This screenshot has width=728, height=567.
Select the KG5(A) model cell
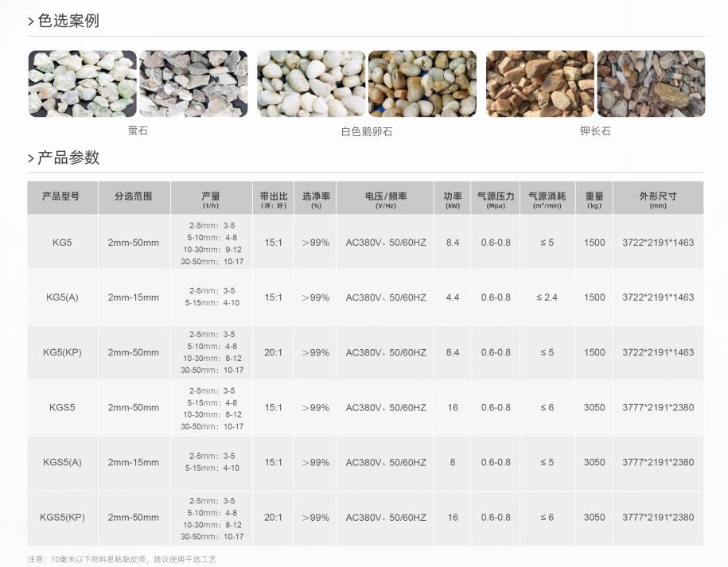click(62, 297)
